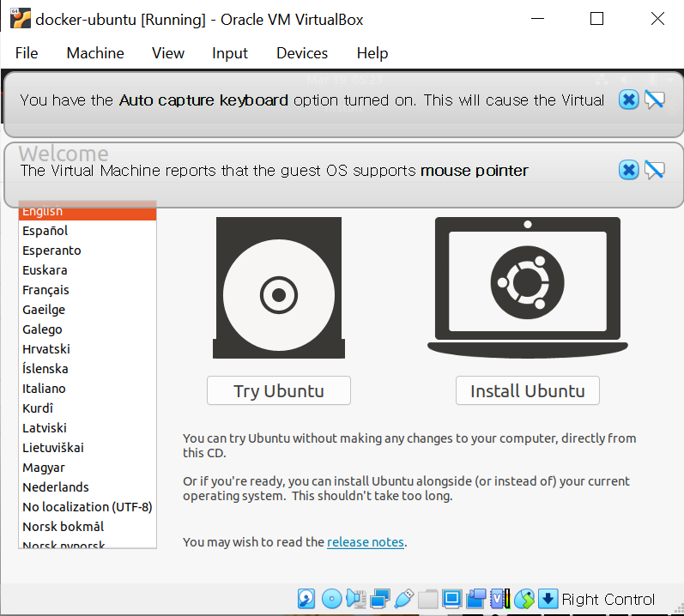Open the Machine menu

[x=95, y=53]
